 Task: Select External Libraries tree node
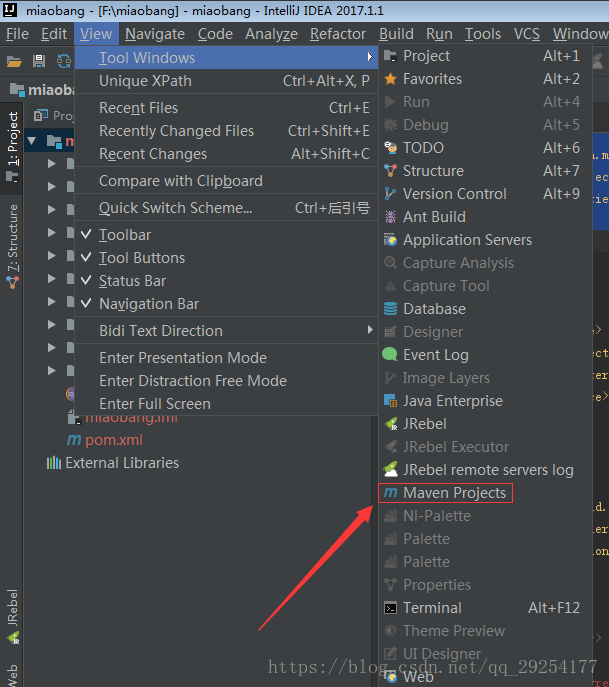click(x=122, y=463)
